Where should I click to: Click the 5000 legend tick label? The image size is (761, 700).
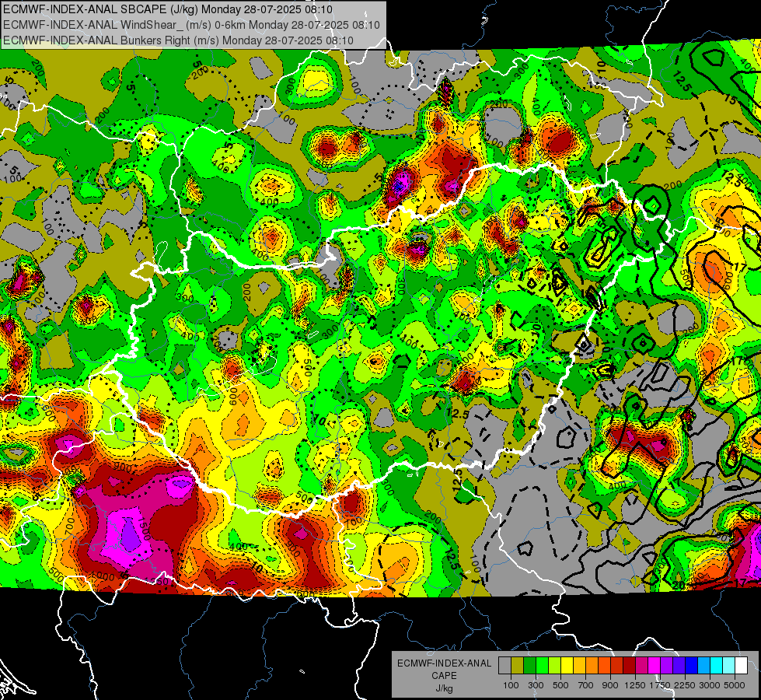coord(735,685)
